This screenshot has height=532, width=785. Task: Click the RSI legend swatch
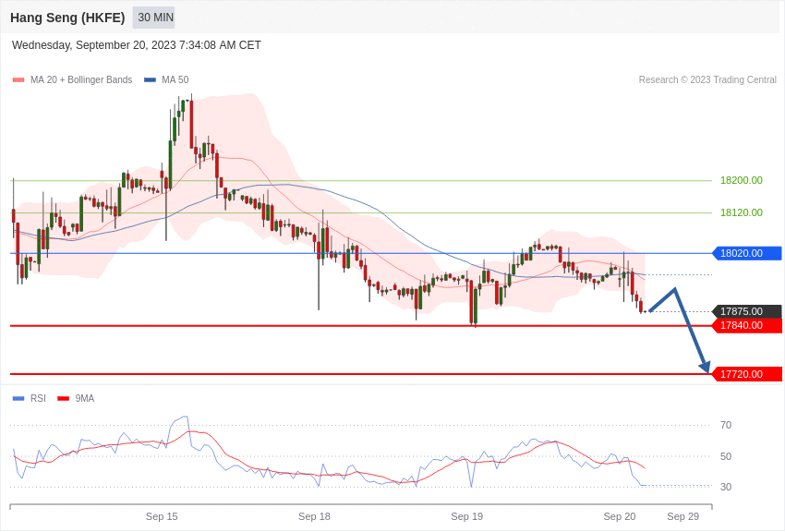18,399
